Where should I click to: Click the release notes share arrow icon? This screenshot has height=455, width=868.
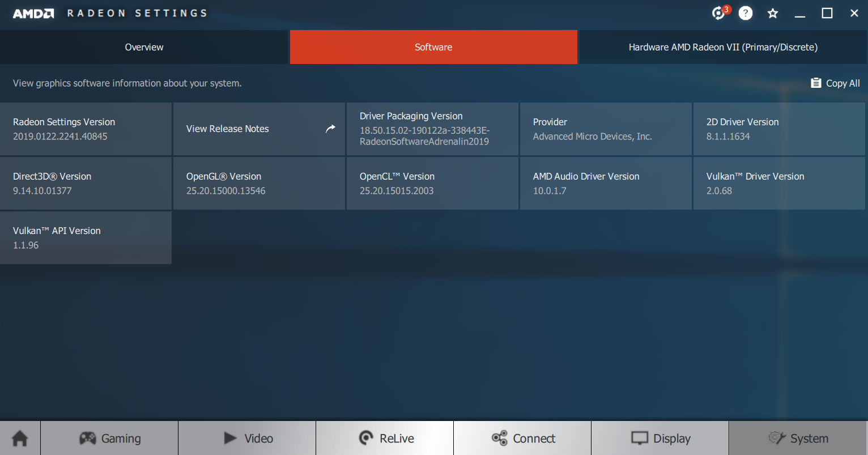tap(330, 129)
